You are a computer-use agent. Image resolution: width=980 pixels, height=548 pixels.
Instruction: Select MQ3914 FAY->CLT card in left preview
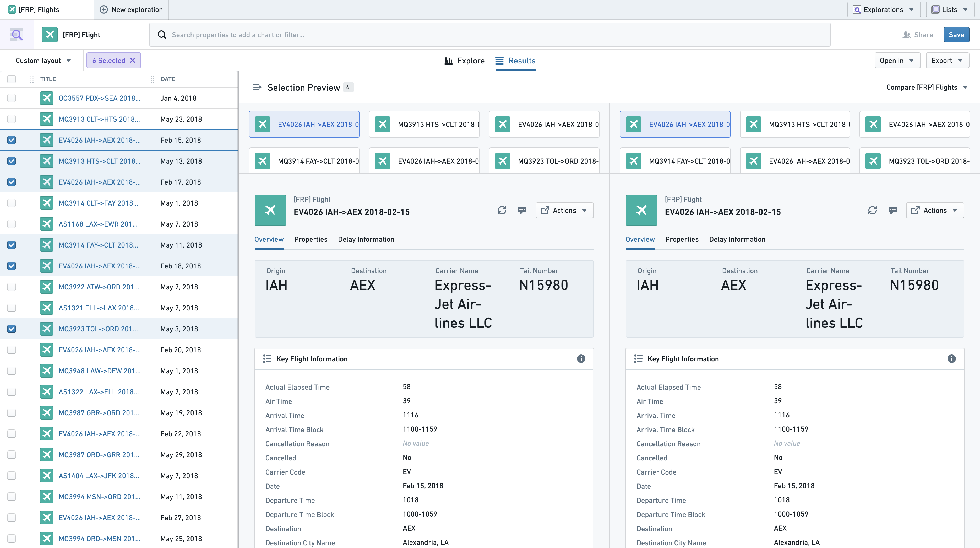pos(304,160)
